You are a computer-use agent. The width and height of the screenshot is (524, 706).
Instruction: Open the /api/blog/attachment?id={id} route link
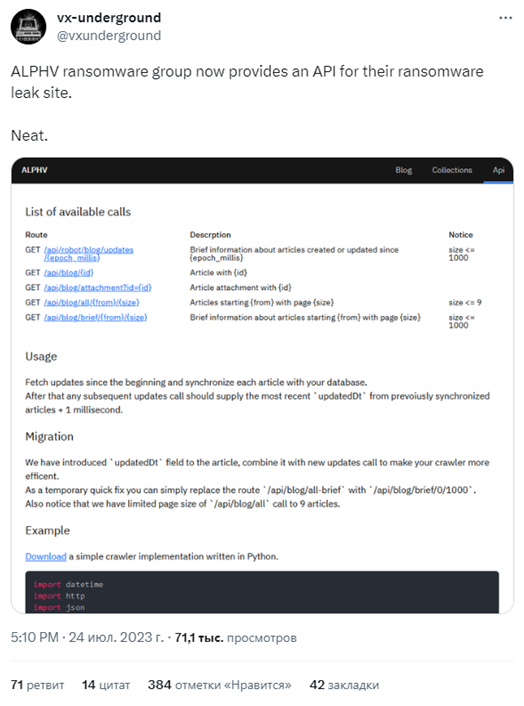click(97, 288)
